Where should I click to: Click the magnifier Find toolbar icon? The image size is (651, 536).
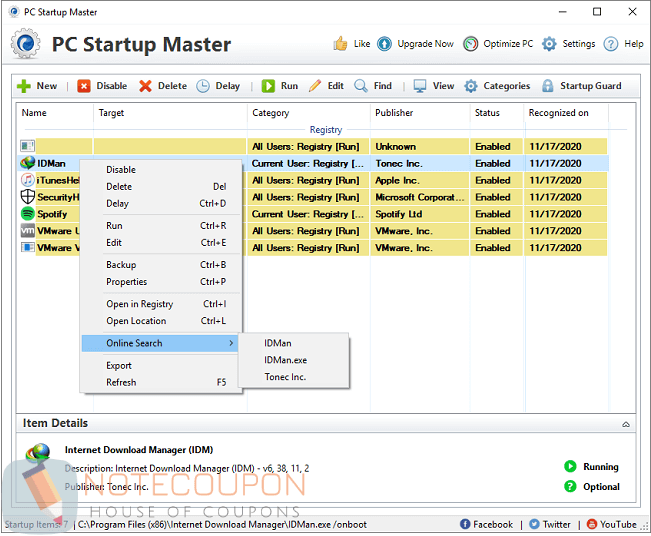pos(360,86)
